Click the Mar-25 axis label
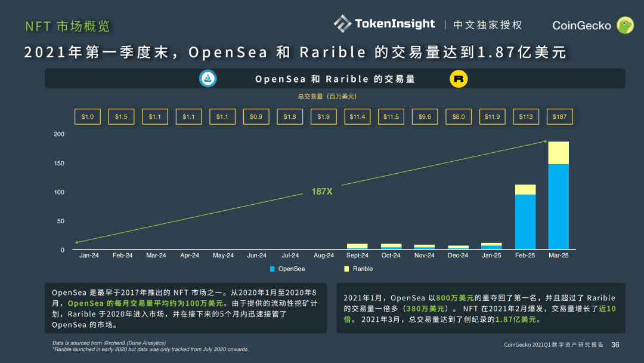 click(x=559, y=256)
